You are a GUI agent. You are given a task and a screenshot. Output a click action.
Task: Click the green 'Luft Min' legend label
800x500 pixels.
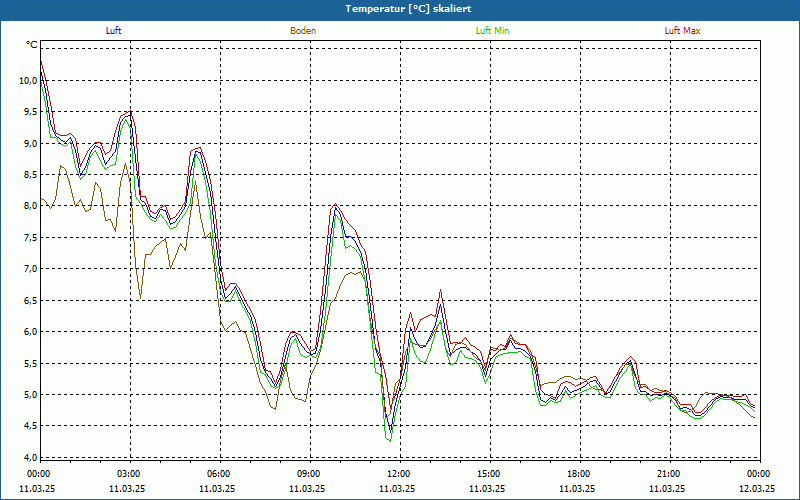(x=492, y=31)
